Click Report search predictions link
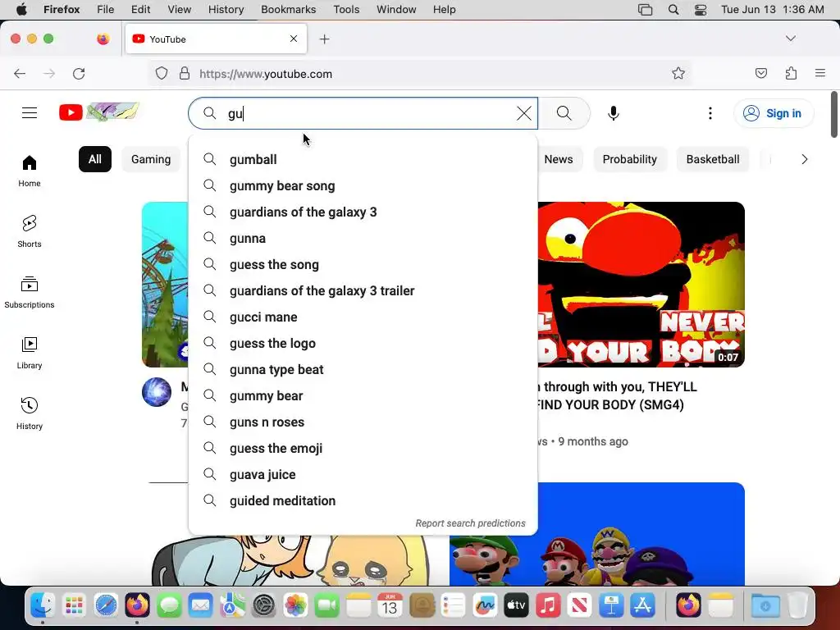Viewport: 840px width, 630px height. pyautogui.click(x=470, y=523)
